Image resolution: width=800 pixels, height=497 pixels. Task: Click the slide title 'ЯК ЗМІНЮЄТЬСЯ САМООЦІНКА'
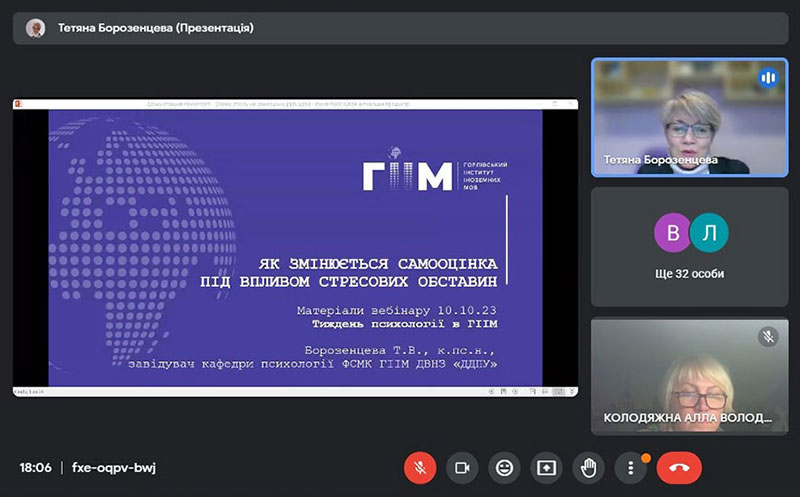pyautogui.click(x=378, y=264)
